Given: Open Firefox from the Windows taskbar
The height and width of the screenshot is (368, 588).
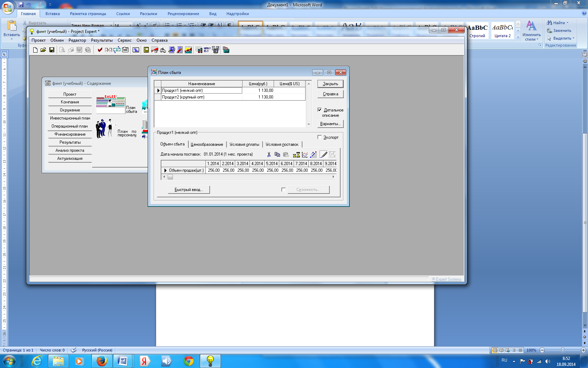Looking at the screenshot, I should pos(101,361).
